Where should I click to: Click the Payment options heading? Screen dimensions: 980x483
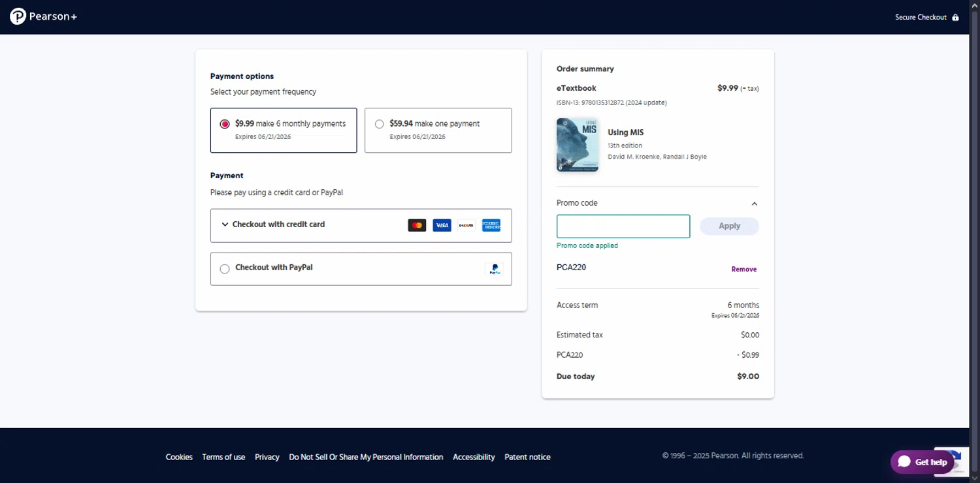point(242,76)
